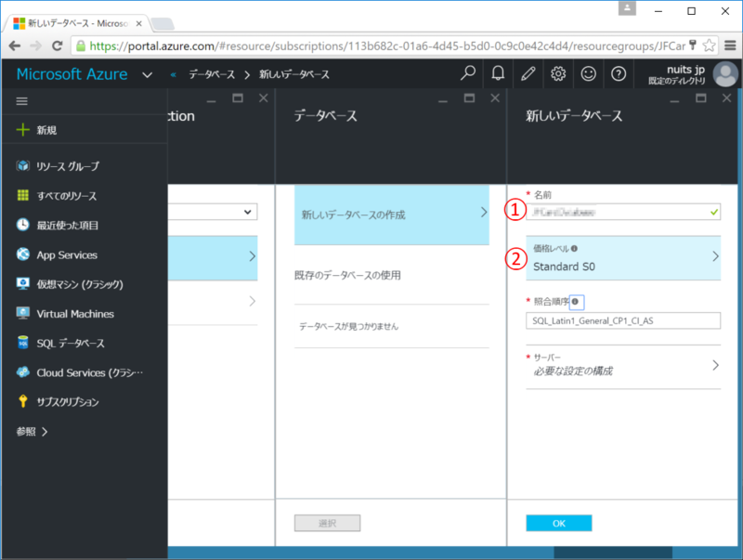Close the 新しいデータベース browser tab
This screenshot has width=743, height=560.
point(138,23)
